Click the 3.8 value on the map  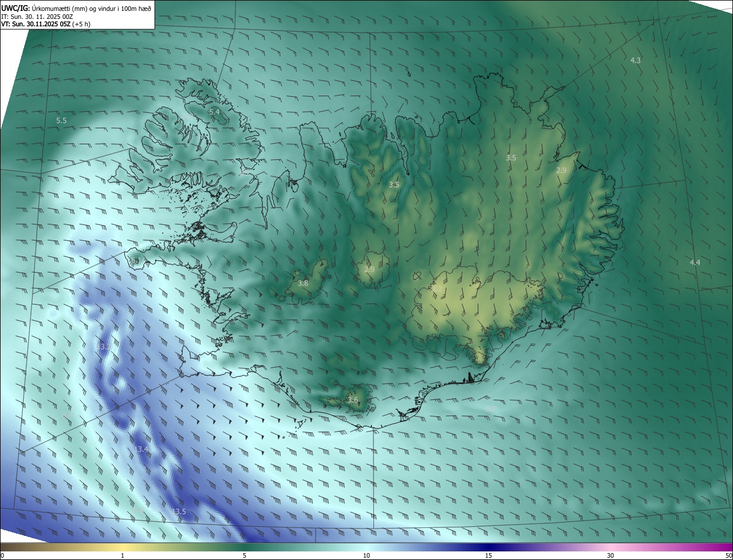[303, 283]
